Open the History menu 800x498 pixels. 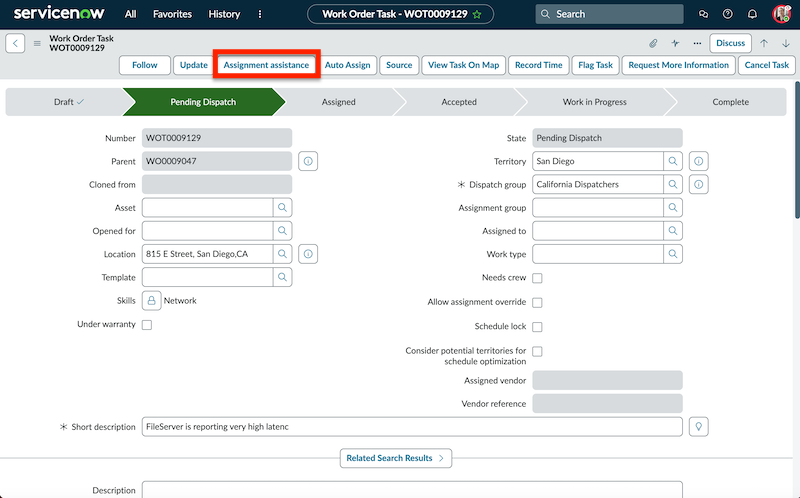click(x=224, y=14)
